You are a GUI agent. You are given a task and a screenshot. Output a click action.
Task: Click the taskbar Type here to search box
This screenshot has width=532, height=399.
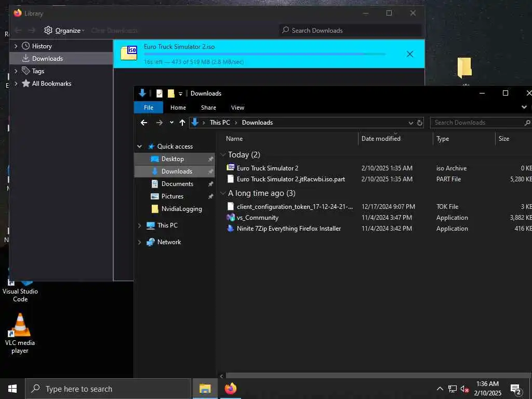tap(108, 389)
